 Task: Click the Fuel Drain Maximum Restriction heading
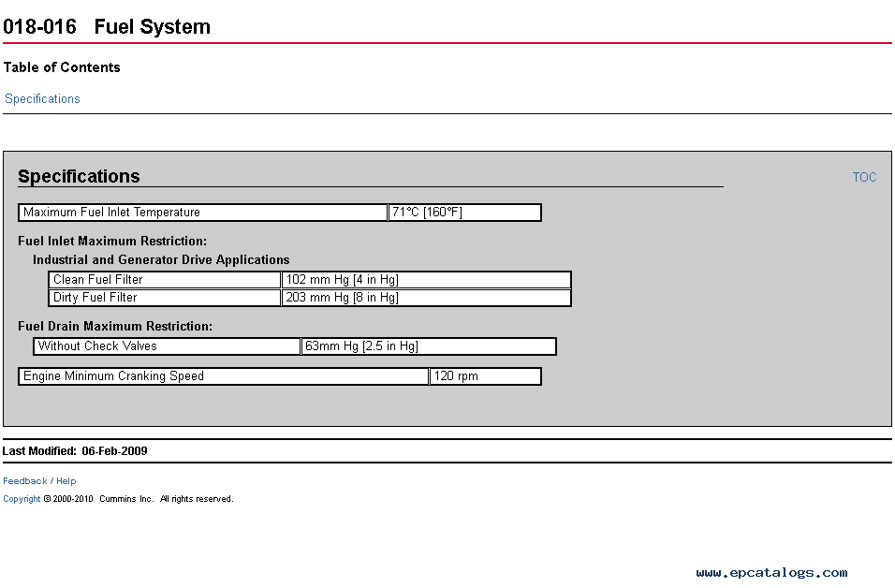pyautogui.click(x=115, y=327)
